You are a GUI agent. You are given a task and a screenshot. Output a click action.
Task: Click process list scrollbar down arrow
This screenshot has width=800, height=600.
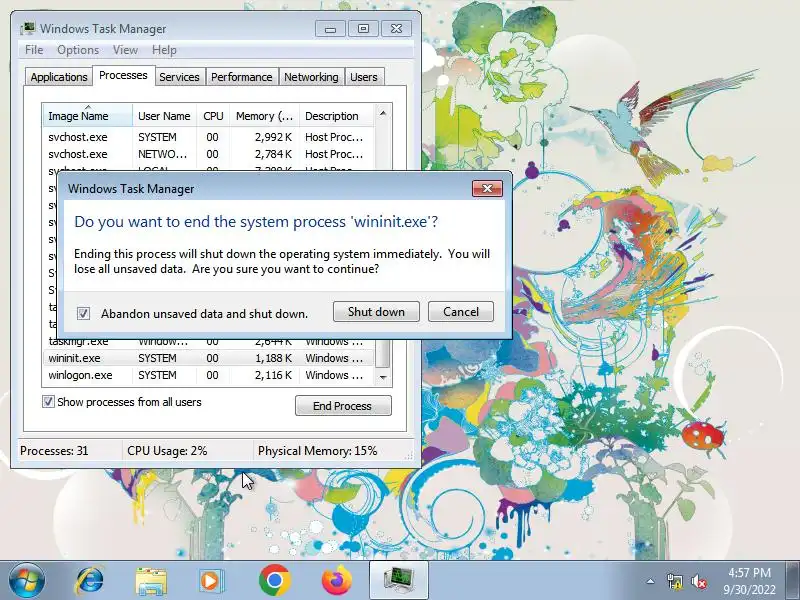(x=383, y=377)
